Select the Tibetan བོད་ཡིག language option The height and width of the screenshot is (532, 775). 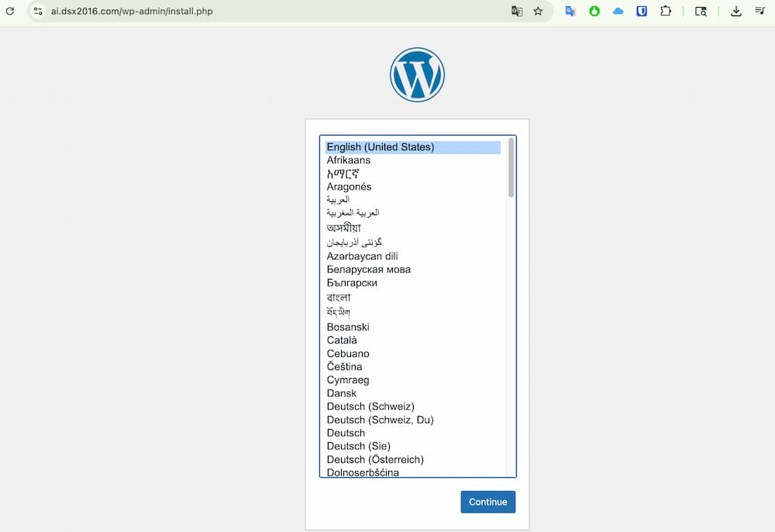coord(413,312)
